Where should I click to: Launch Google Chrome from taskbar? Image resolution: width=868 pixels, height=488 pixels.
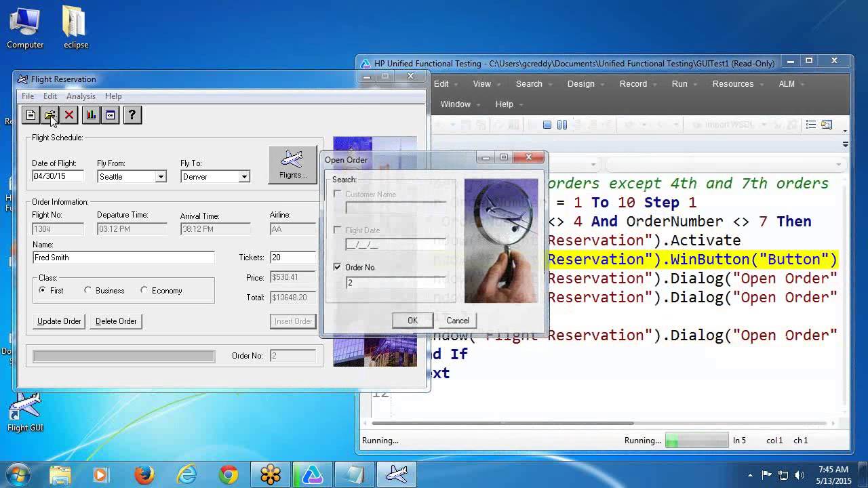tap(229, 474)
